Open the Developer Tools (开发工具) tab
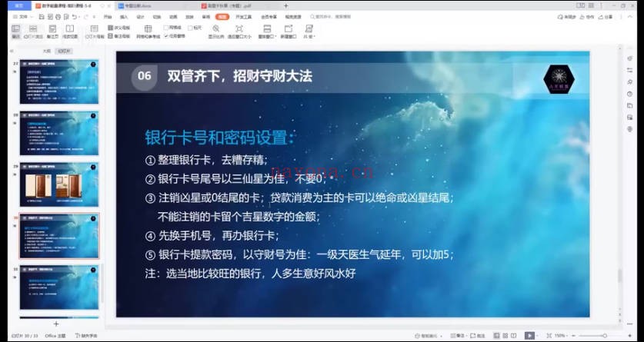 244,17
